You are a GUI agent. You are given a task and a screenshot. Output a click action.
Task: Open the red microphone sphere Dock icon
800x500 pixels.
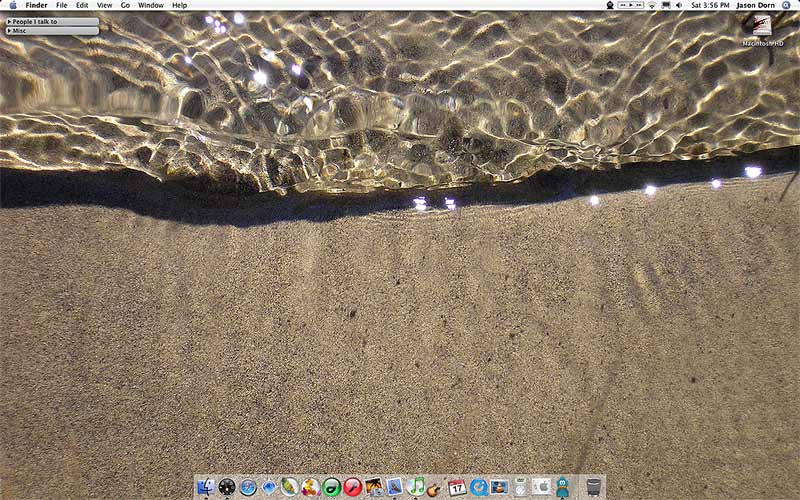(353, 487)
